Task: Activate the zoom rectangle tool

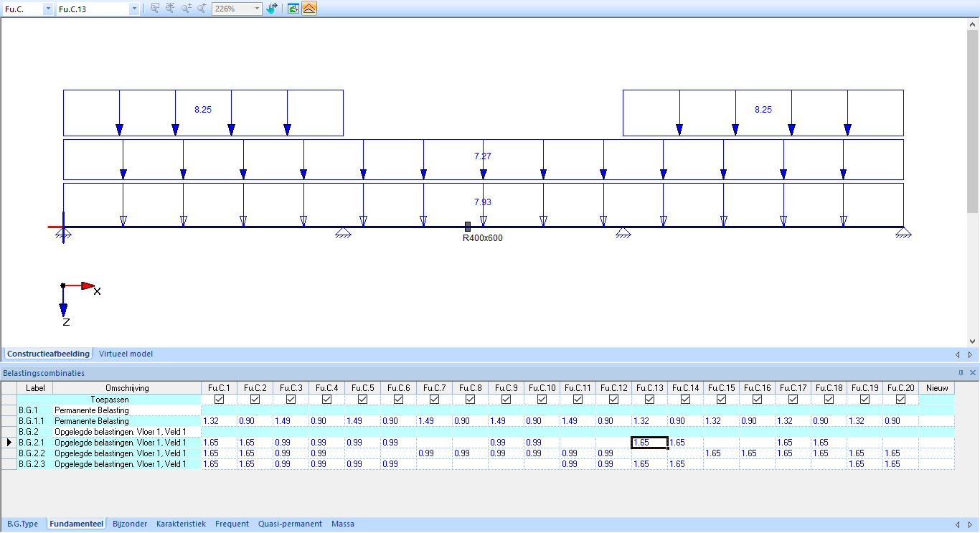Action: coord(155,9)
